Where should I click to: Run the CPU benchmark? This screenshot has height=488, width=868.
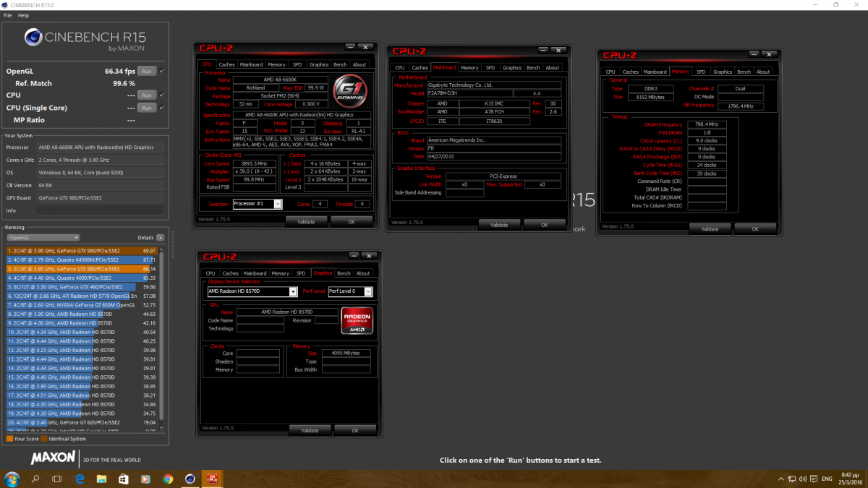click(146, 95)
